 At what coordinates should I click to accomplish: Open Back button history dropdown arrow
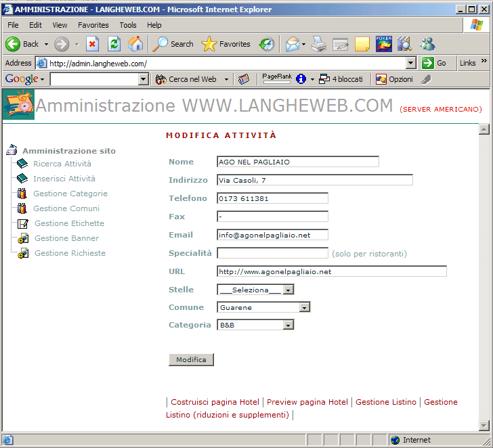[46, 44]
